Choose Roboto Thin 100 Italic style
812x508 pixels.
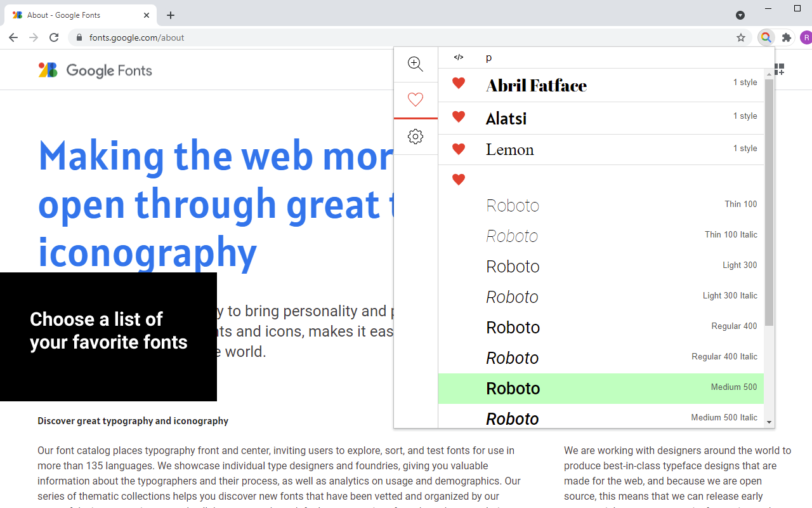[601, 236]
